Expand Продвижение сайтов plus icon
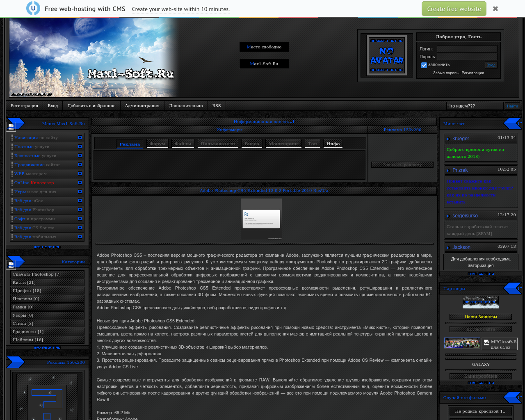This screenshot has width=525, height=420. pyautogui.click(x=80, y=165)
